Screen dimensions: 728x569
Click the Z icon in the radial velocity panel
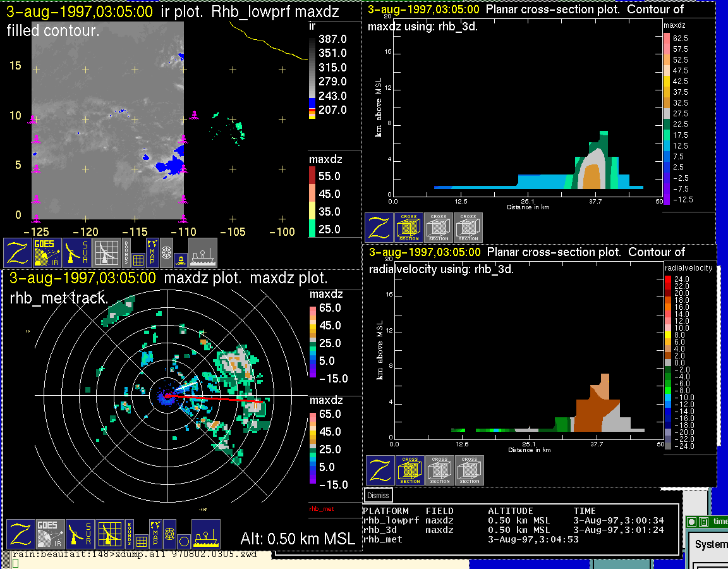(380, 470)
